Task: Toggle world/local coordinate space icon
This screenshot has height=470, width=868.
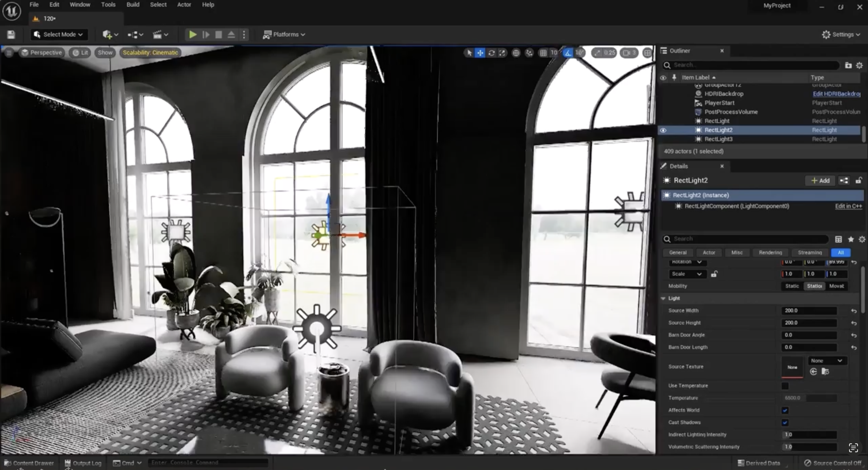Action: (516, 53)
